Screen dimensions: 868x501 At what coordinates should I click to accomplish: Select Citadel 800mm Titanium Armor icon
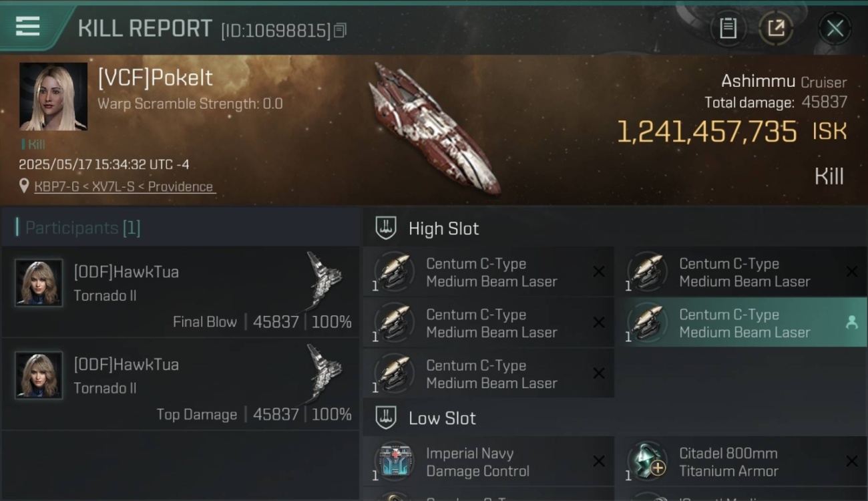coord(647,461)
